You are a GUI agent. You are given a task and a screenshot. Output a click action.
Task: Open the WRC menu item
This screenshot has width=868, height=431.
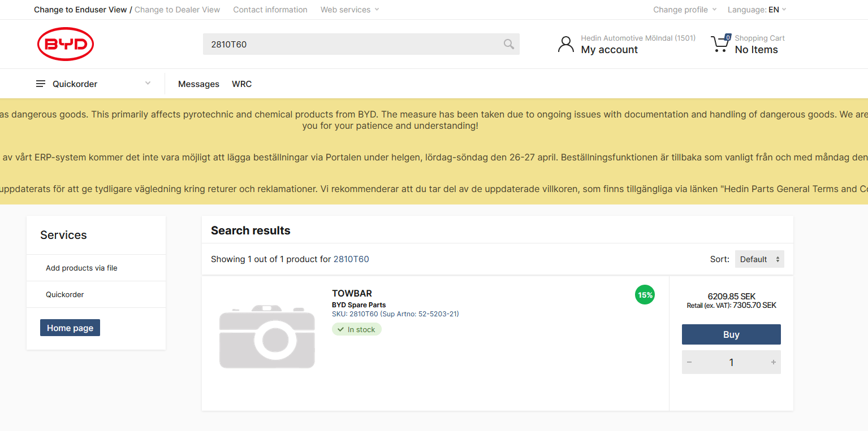pyautogui.click(x=241, y=84)
